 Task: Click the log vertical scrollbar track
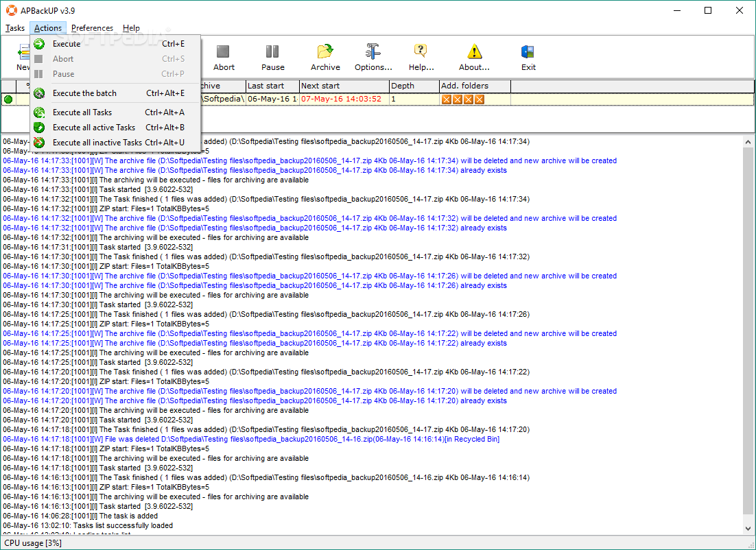(748, 335)
